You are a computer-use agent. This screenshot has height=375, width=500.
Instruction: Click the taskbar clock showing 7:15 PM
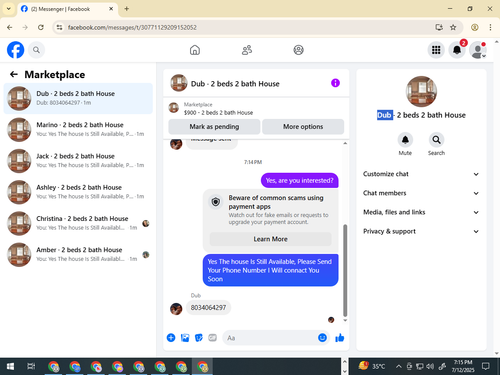pyautogui.click(x=463, y=366)
